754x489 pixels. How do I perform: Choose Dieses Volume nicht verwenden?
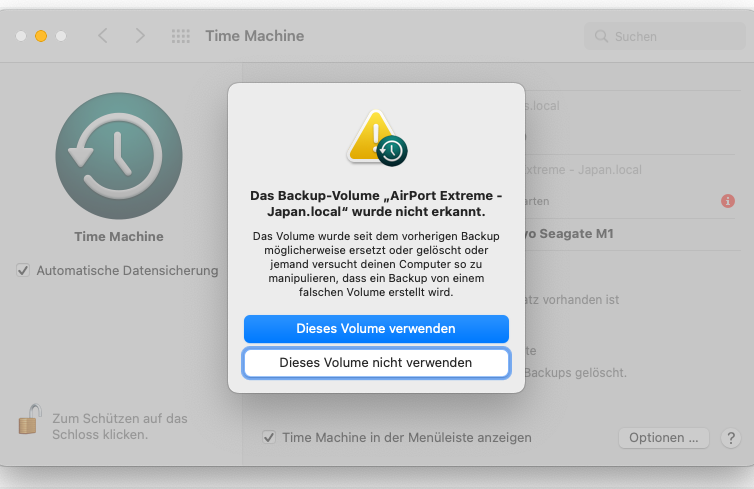click(376, 362)
